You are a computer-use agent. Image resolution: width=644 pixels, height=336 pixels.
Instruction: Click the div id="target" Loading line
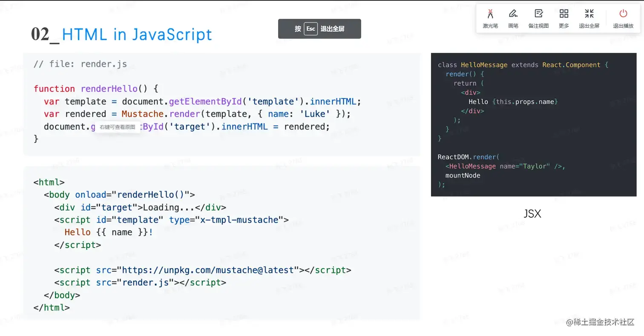pos(140,207)
